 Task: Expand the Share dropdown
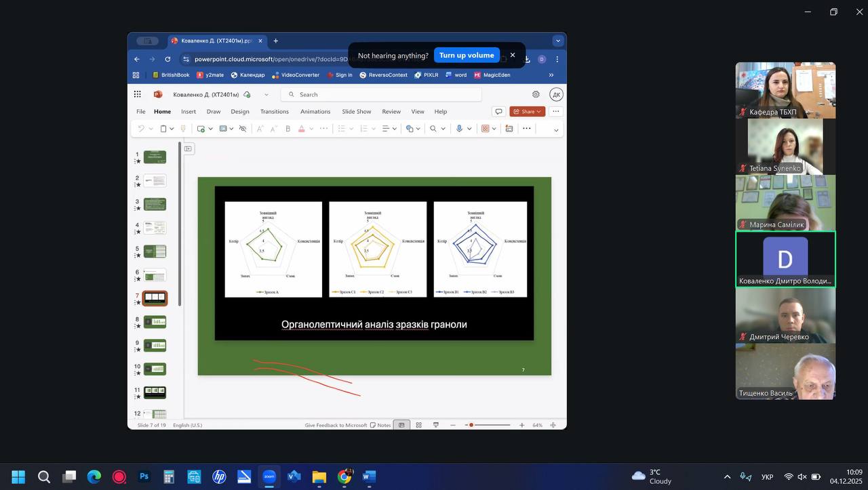click(539, 112)
